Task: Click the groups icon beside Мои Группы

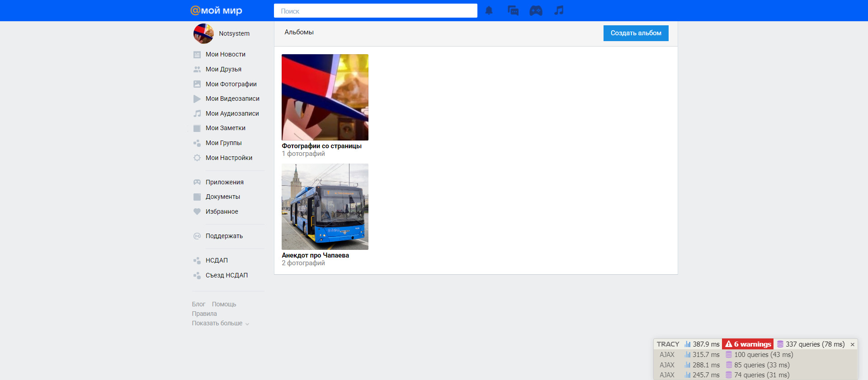Action: coord(197,143)
